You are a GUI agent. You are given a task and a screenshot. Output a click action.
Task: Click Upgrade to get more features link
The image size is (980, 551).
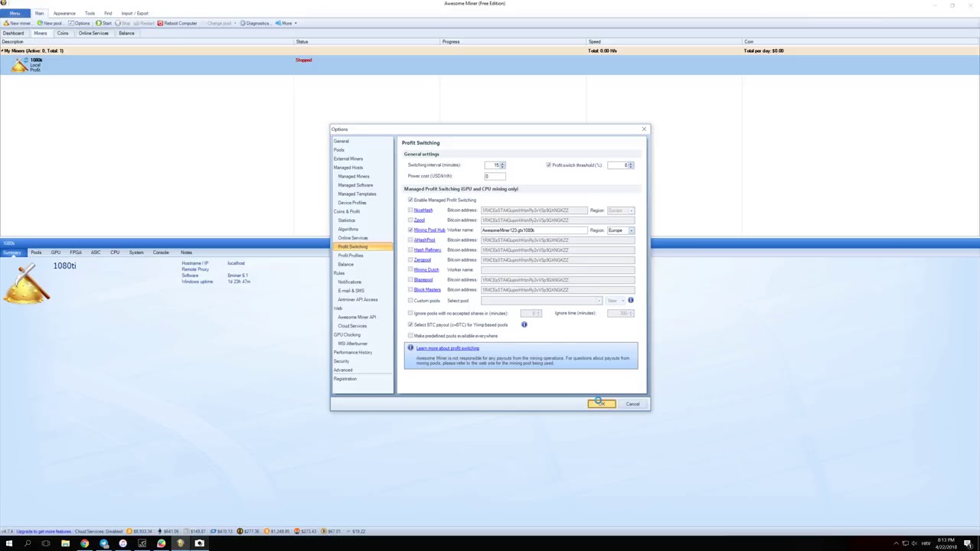(x=44, y=531)
